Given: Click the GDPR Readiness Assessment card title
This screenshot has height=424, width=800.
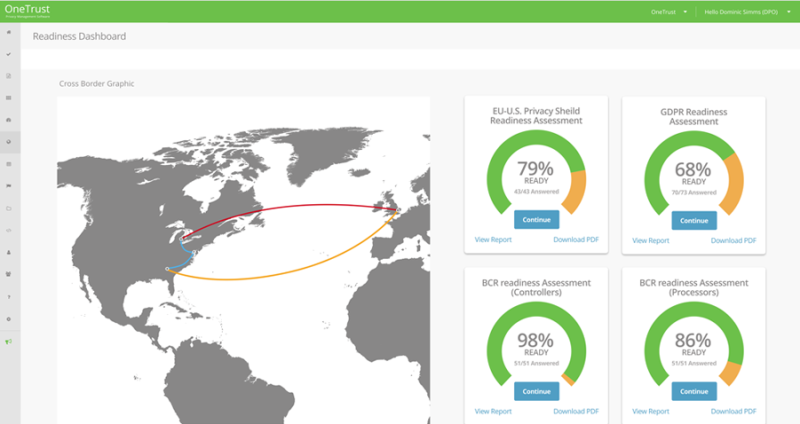Looking at the screenshot, I should pyautogui.click(x=694, y=117).
